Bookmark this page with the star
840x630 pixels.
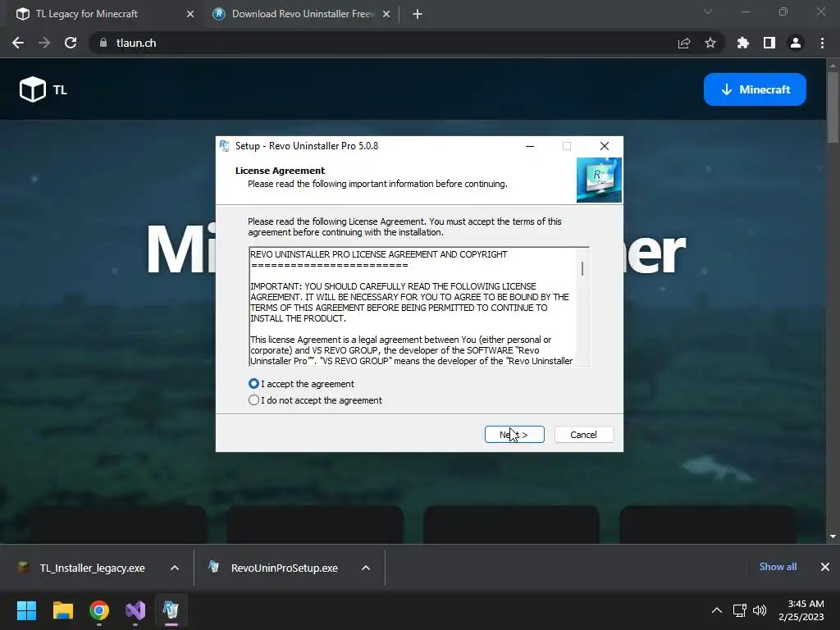pyautogui.click(x=710, y=43)
